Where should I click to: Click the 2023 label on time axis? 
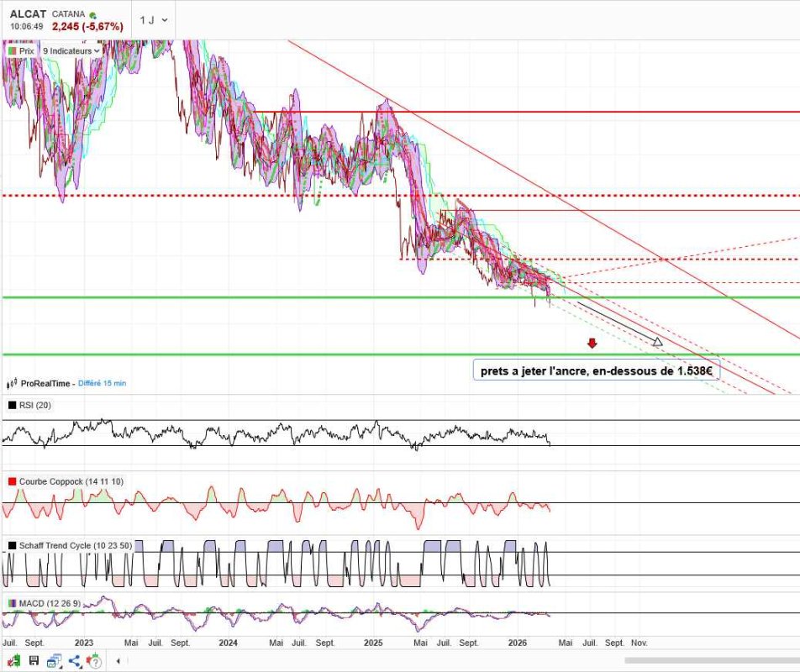(84, 643)
